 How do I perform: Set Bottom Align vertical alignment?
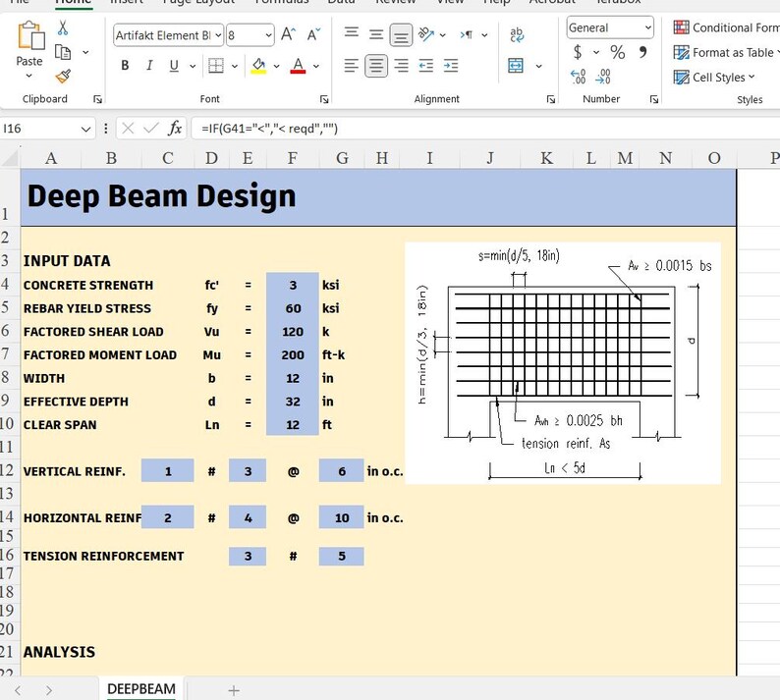pos(401,34)
